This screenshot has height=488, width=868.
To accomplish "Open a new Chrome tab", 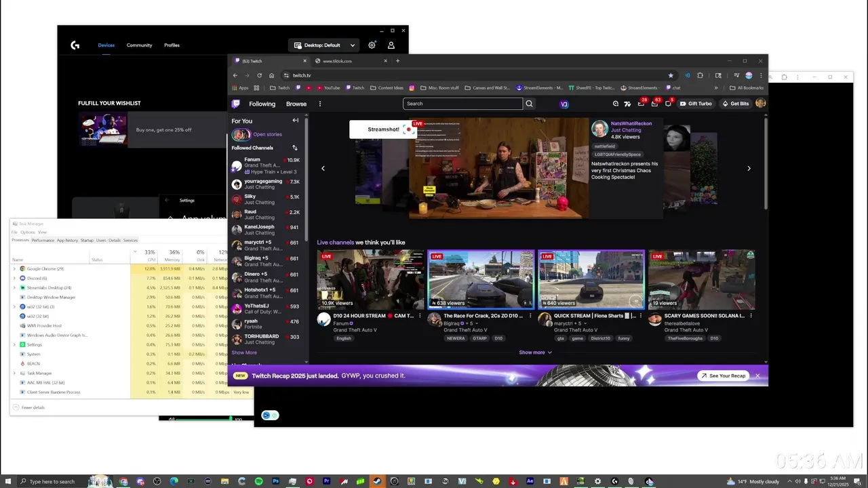I will click(x=397, y=61).
